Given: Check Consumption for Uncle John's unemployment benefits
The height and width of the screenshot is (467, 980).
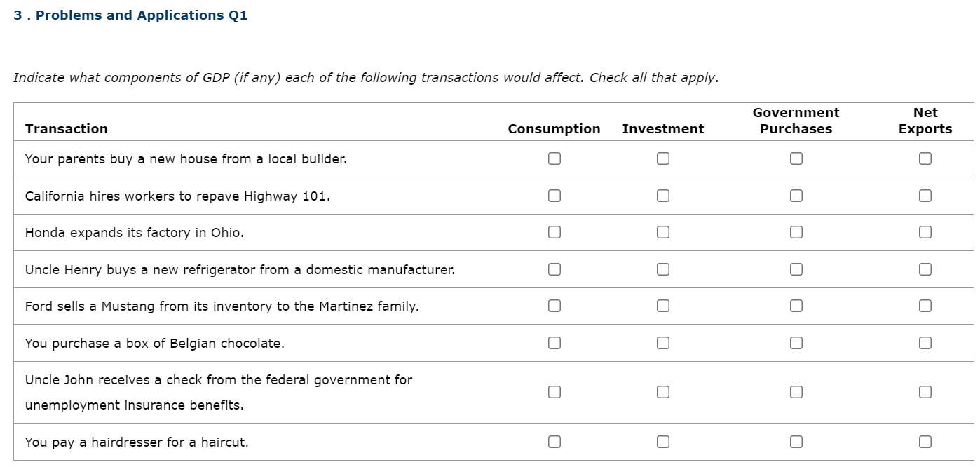Looking at the screenshot, I should click(x=554, y=392).
